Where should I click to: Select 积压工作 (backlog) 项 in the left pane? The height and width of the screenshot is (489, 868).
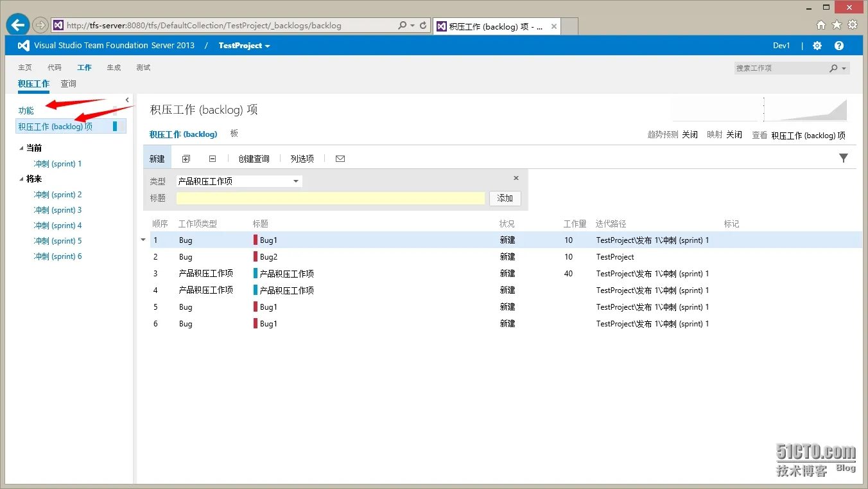[x=71, y=127]
